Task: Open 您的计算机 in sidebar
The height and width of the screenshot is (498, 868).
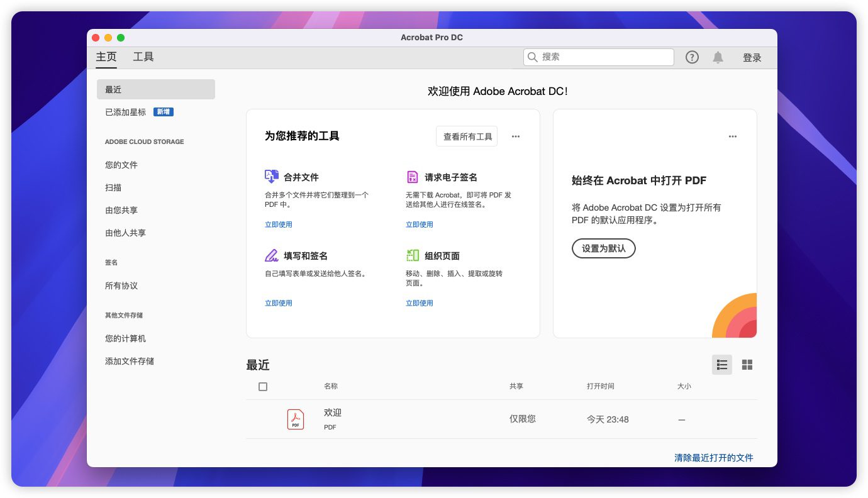Action: click(x=126, y=338)
